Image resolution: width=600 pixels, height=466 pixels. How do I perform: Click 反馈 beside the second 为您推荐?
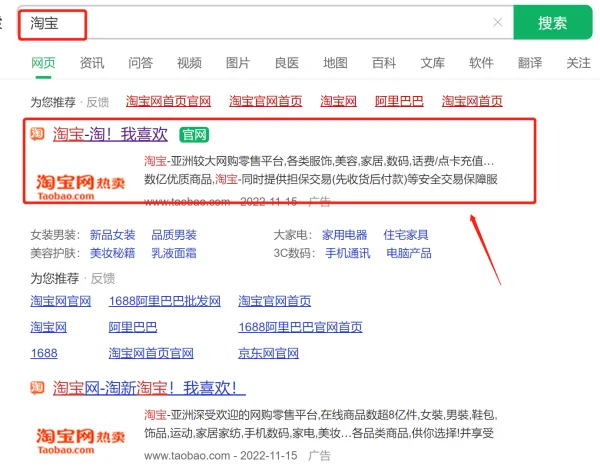click(103, 278)
